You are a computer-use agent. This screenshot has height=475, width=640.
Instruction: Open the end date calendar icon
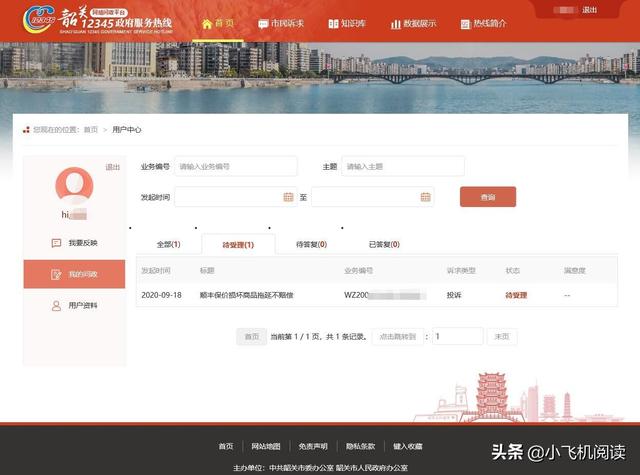pos(426,197)
